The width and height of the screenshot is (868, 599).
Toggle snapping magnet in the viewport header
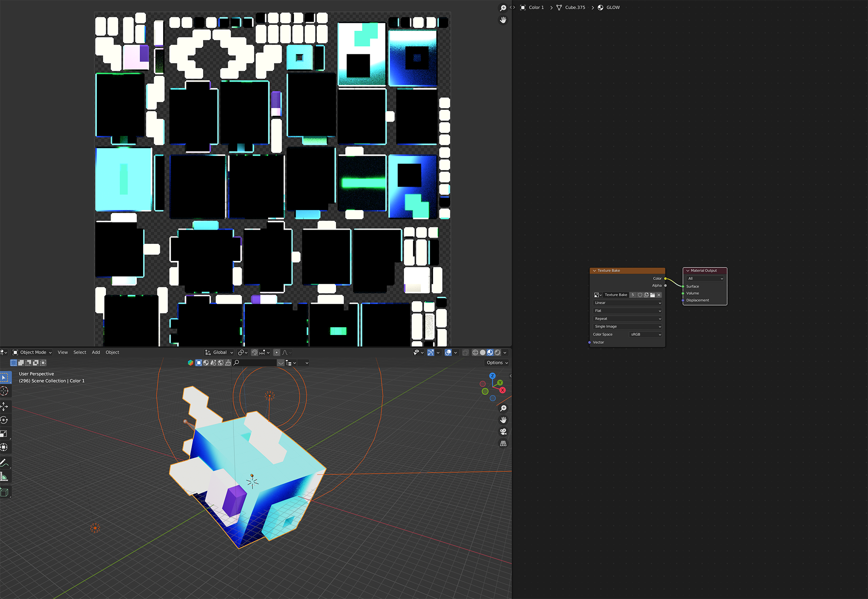pos(254,352)
